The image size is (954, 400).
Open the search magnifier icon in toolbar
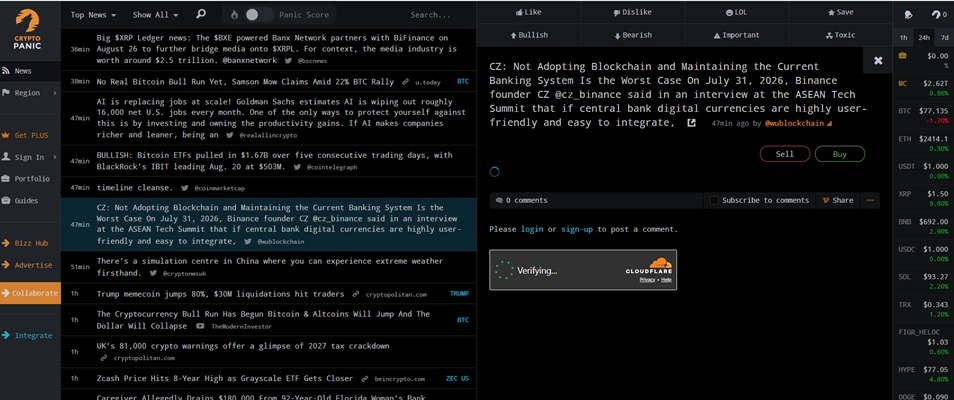pos(201,14)
